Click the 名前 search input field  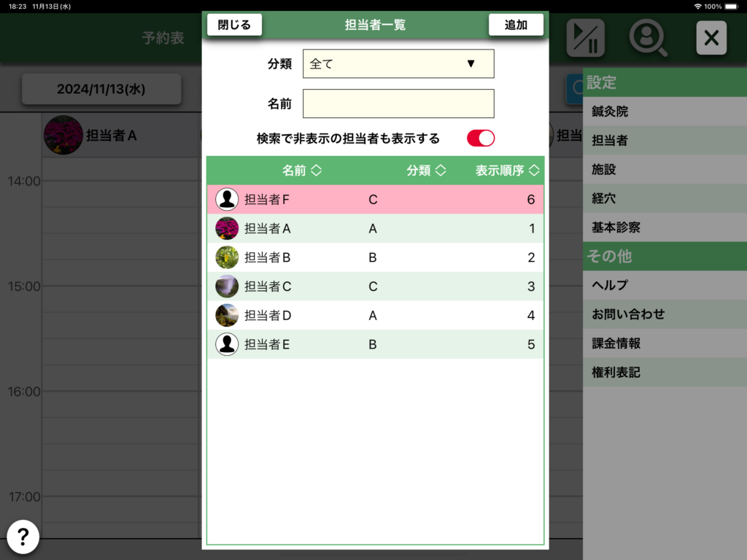point(398,104)
